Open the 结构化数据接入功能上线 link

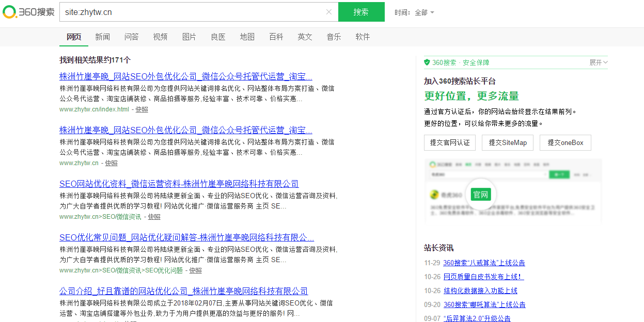480,291
